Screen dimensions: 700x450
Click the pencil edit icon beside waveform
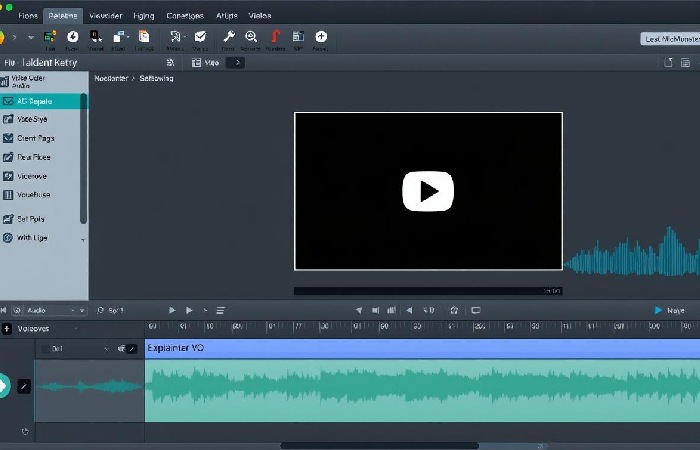(x=24, y=386)
